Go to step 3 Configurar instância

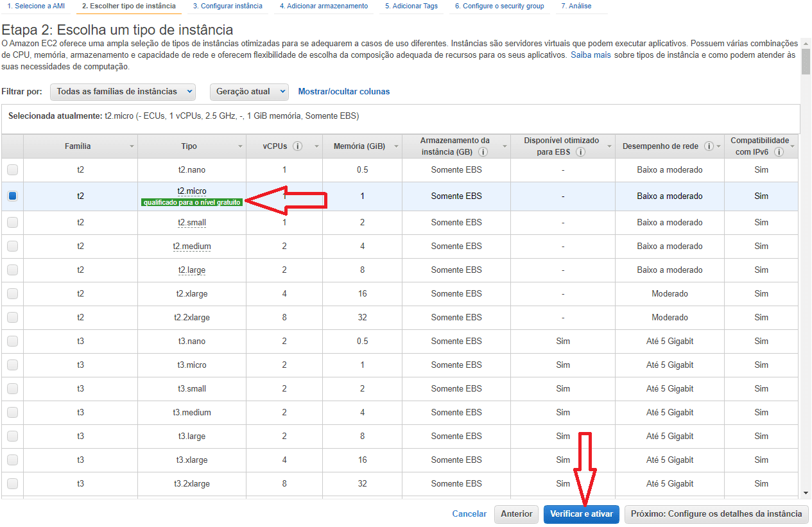click(227, 6)
